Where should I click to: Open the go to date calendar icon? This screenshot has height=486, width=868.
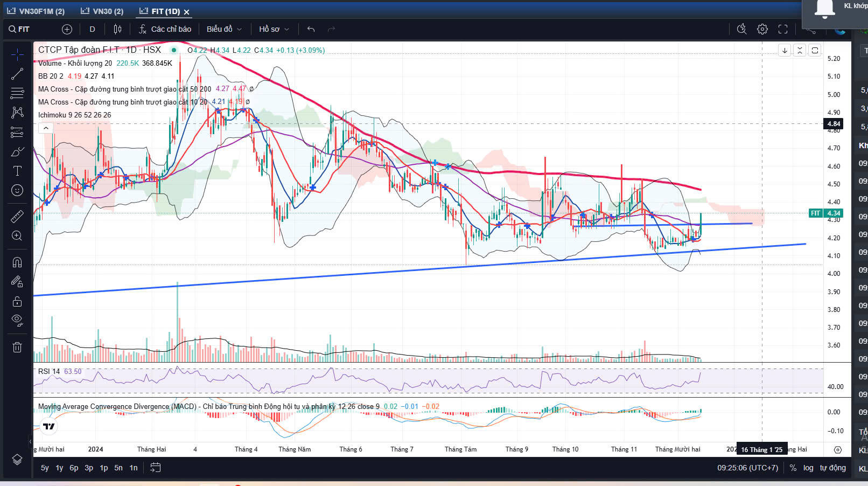tap(155, 468)
